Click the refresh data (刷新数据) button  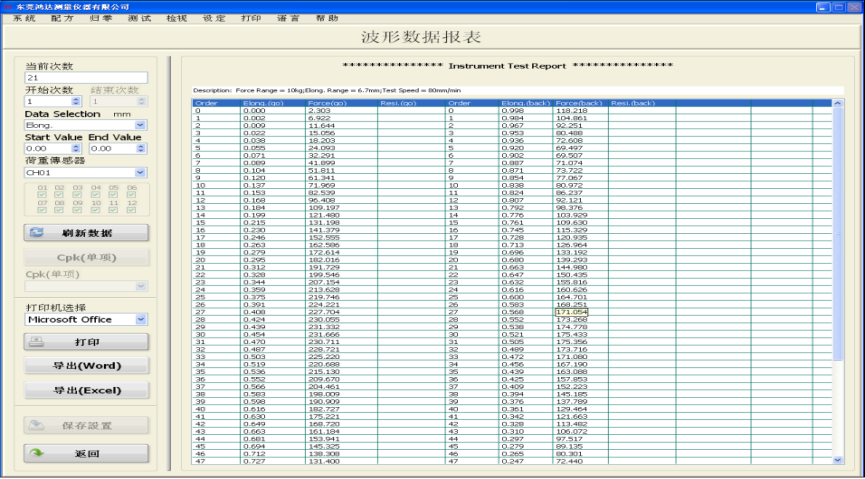click(x=86, y=232)
